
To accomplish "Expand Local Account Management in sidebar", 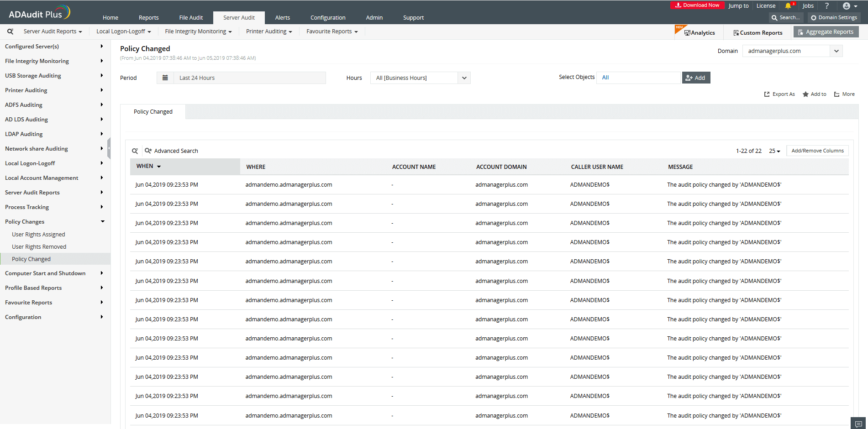I will coord(55,178).
